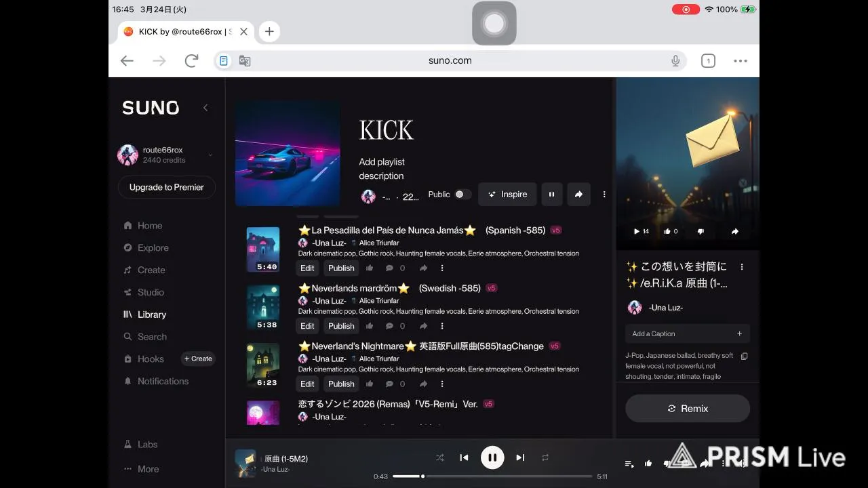The height and width of the screenshot is (488, 868).
Task: Click the Remix button
Action: [x=688, y=409]
